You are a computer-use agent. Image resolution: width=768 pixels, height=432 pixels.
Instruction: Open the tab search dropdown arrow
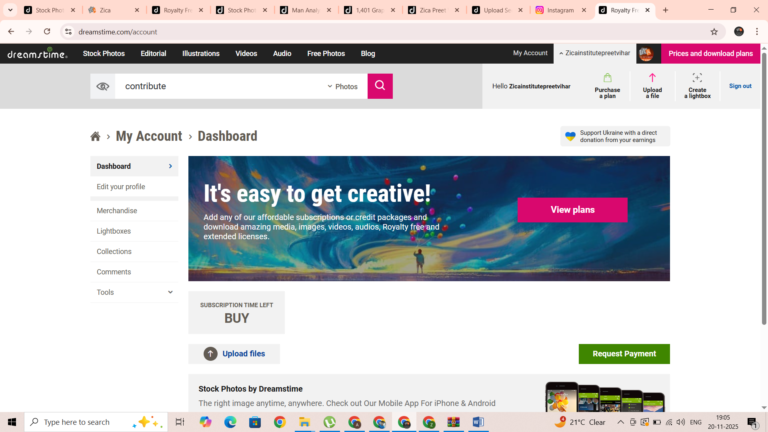pyautogui.click(x=10, y=10)
